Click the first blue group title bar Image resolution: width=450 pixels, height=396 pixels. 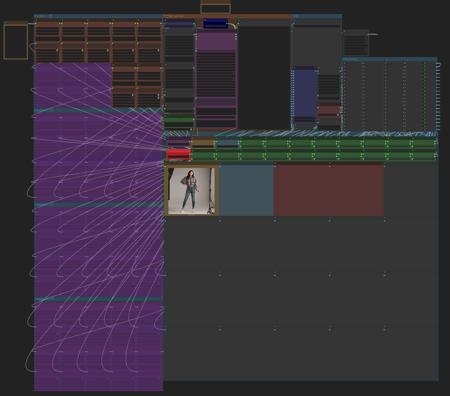[x=98, y=16]
